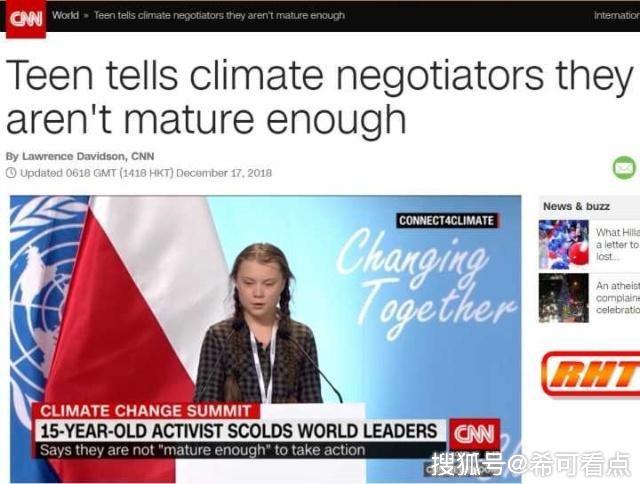
Task: Click the RHT advertisement banner
Action: tap(591, 374)
